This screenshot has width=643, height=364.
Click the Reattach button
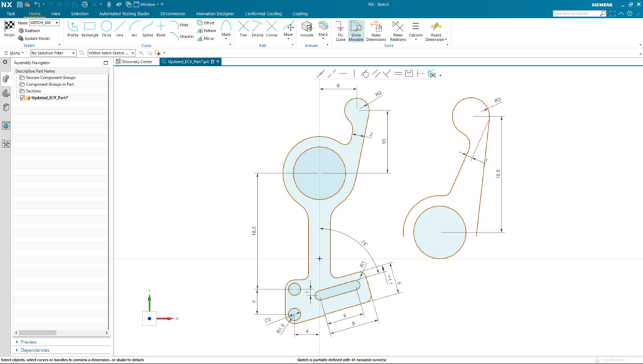tap(32, 31)
